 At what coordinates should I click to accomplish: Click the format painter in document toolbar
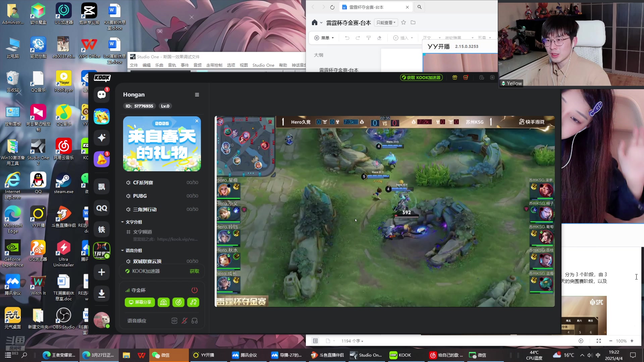point(369,38)
